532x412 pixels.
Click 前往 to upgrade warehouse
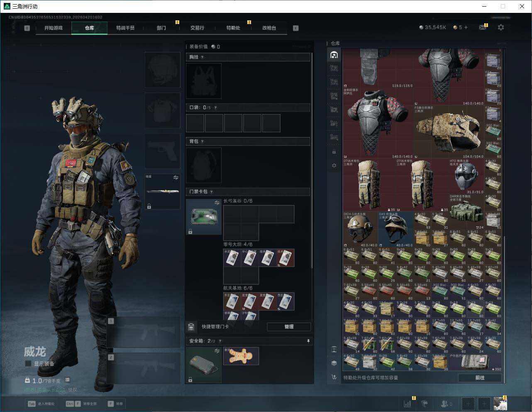[480, 378]
